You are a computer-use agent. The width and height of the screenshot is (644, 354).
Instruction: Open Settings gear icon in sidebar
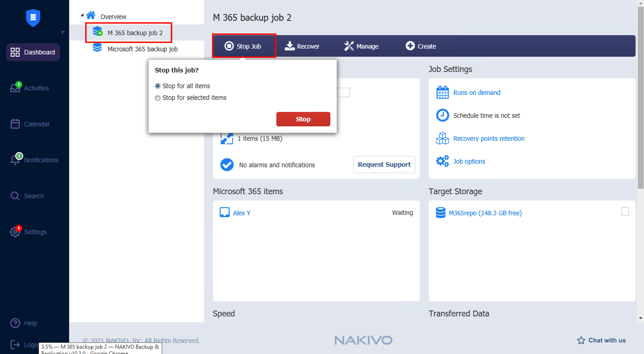coord(15,232)
